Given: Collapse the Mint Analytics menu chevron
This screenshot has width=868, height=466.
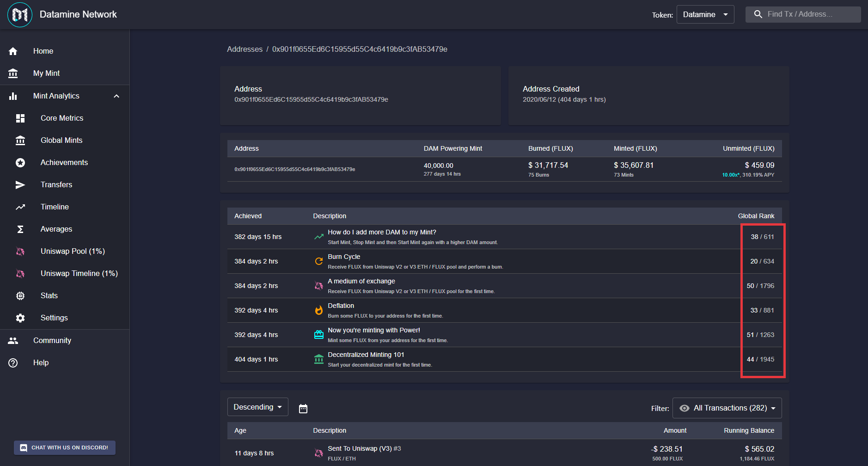Looking at the screenshot, I should (116, 96).
